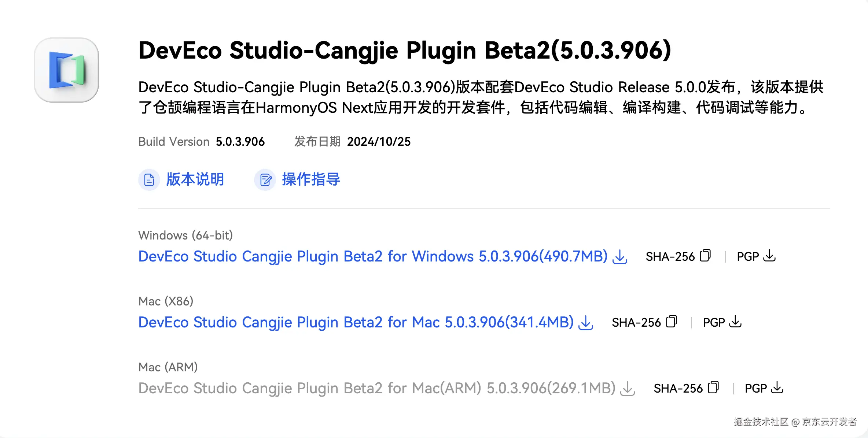Click download arrow beside Mac(ARM) link
Image resolution: width=868 pixels, height=438 pixels.
(x=628, y=389)
